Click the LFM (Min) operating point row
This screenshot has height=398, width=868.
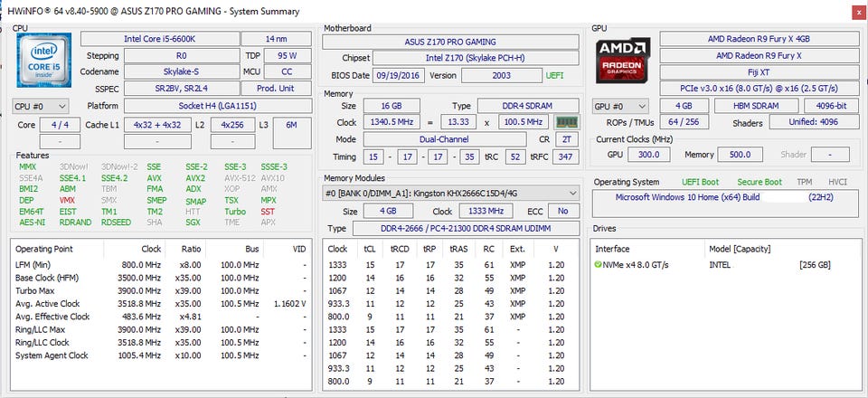[161, 265]
